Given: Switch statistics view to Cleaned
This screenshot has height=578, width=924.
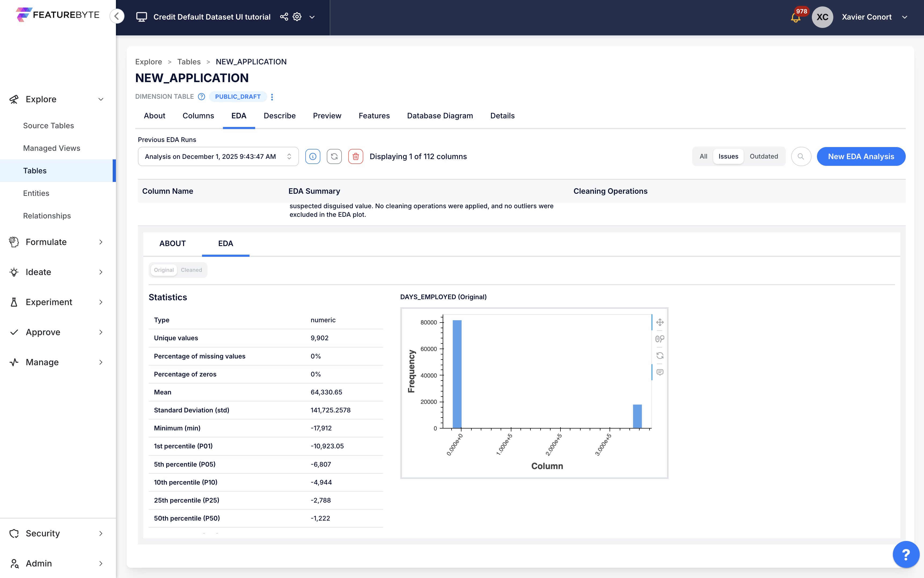Looking at the screenshot, I should 191,270.
